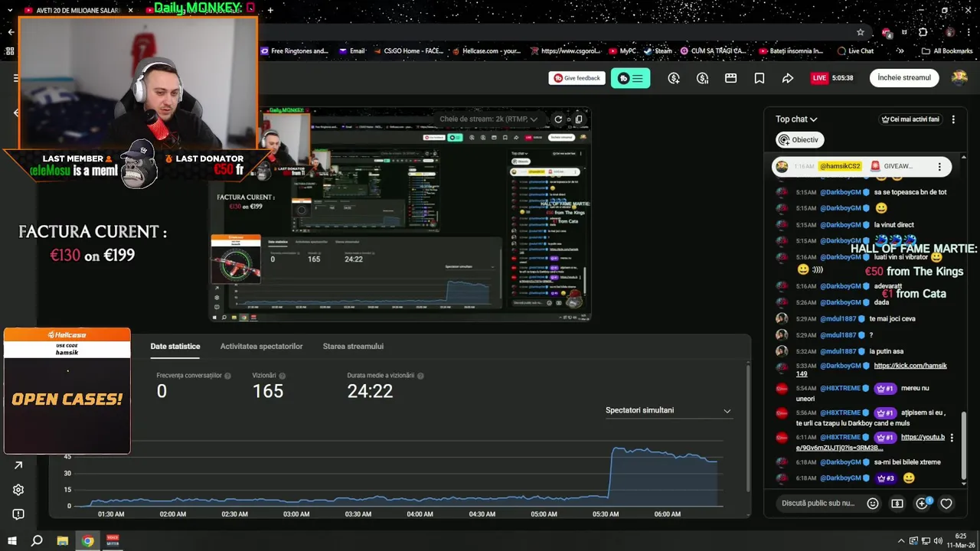Viewport: 980px width, 551px height.
Task: Click the statistics panel vertical scrollbar
Action: coord(748,427)
